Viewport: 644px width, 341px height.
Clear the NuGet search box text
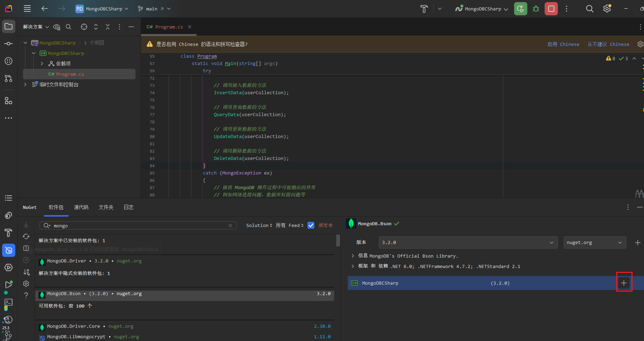click(x=230, y=226)
